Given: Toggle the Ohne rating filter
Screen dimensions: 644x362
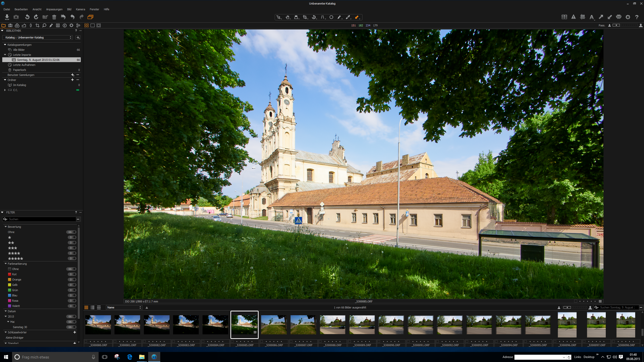Looking at the screenshot, I should coord(74,232).
